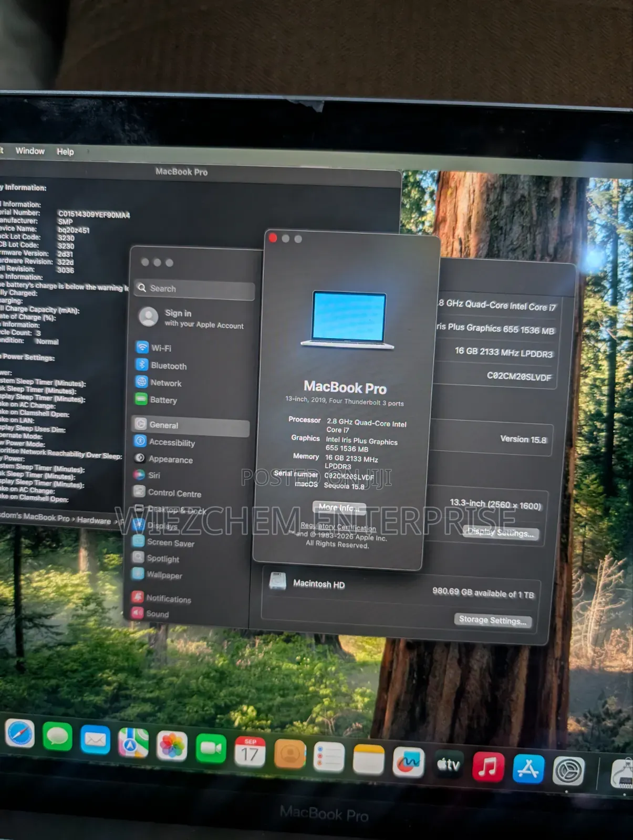Open the App Store from Dock
Screen dimensions: 633x840
point(528,769)
